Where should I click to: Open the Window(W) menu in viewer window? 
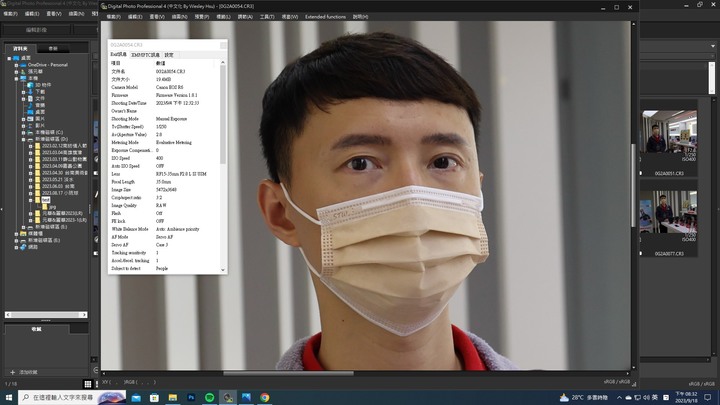pos(290,17)
